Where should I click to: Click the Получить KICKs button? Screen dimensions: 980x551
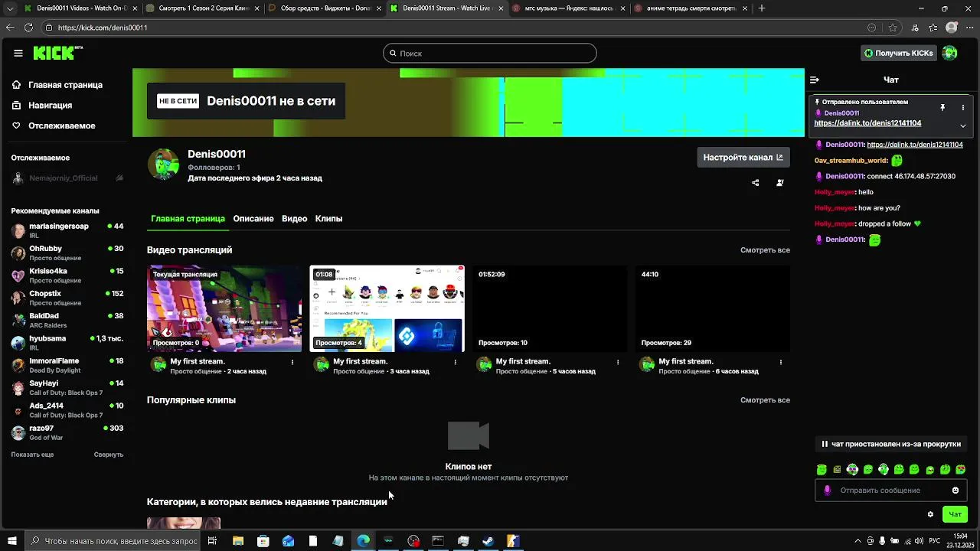898,53
